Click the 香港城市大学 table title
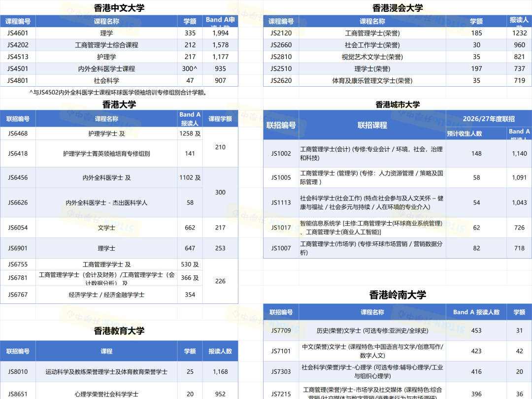This screenshot has width=532, height=399. coord(398,104)
